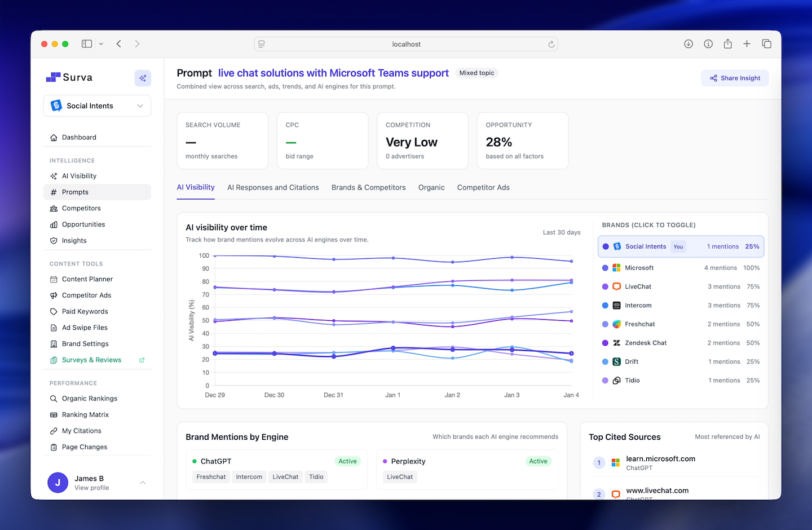
Task: Open the Brands & Competitors tab
Action: click(368, 187)
